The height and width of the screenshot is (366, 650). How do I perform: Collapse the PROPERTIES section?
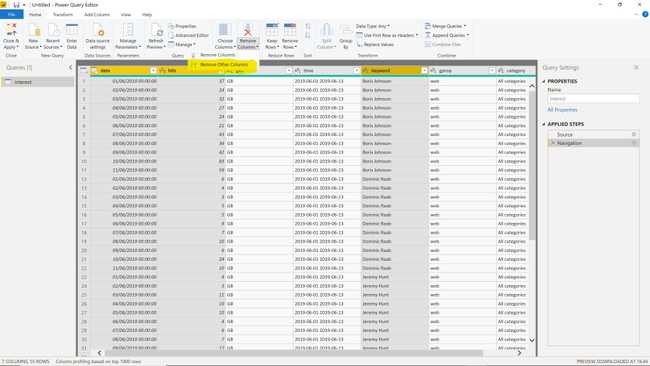click(x=544, y=81)
